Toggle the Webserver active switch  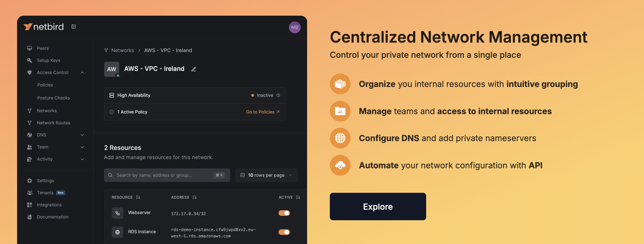coord(284,213)
